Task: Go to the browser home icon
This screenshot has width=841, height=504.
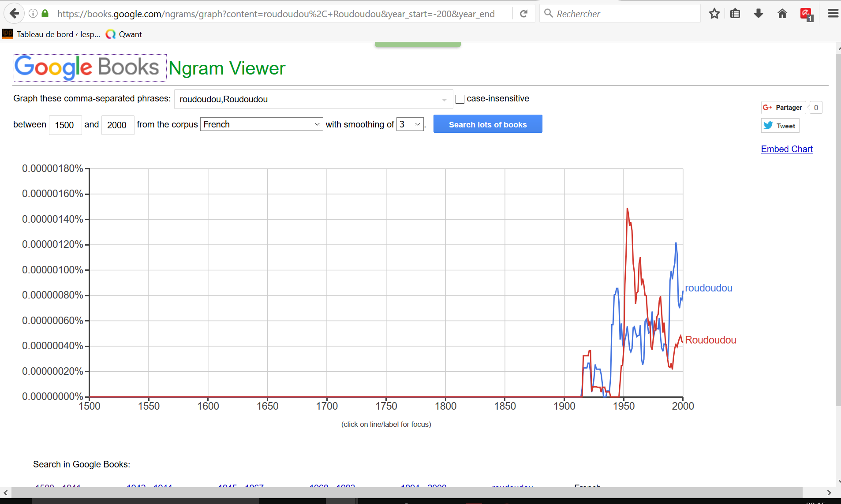Action: pos(782,14)
